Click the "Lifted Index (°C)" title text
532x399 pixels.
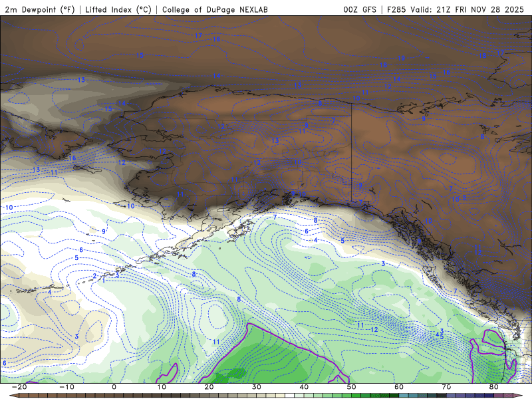click(x=118, y=9)
